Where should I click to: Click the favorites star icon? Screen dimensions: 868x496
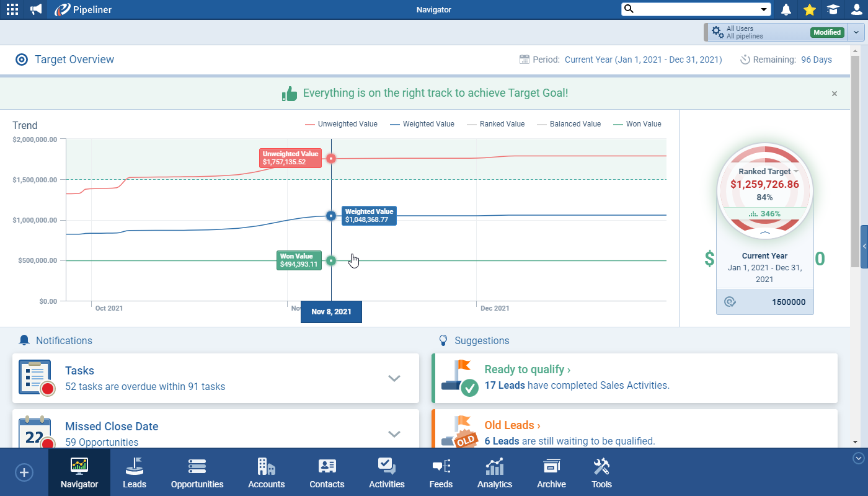pos(809,9)
